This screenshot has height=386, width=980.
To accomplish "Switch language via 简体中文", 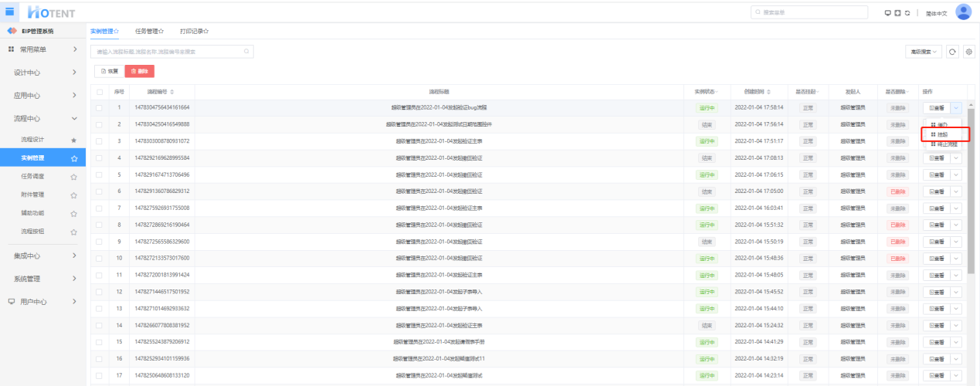I will (x=937, y=13).
